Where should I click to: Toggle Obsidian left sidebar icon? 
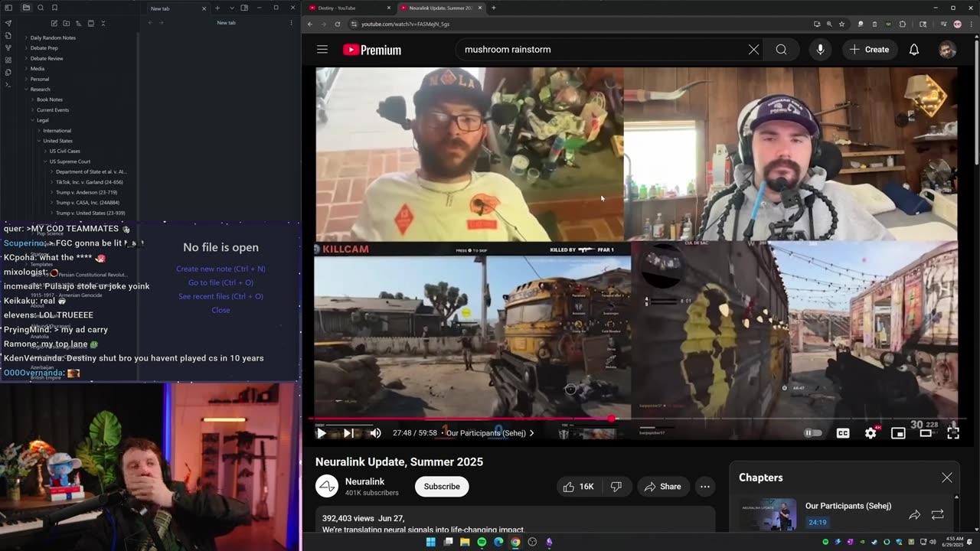coord(10,8)
